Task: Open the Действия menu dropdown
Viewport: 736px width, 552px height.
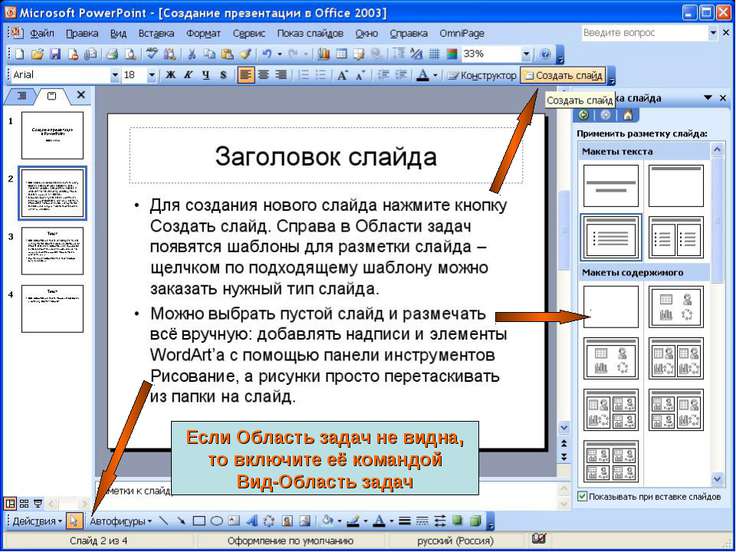Action: coord(37,521)
